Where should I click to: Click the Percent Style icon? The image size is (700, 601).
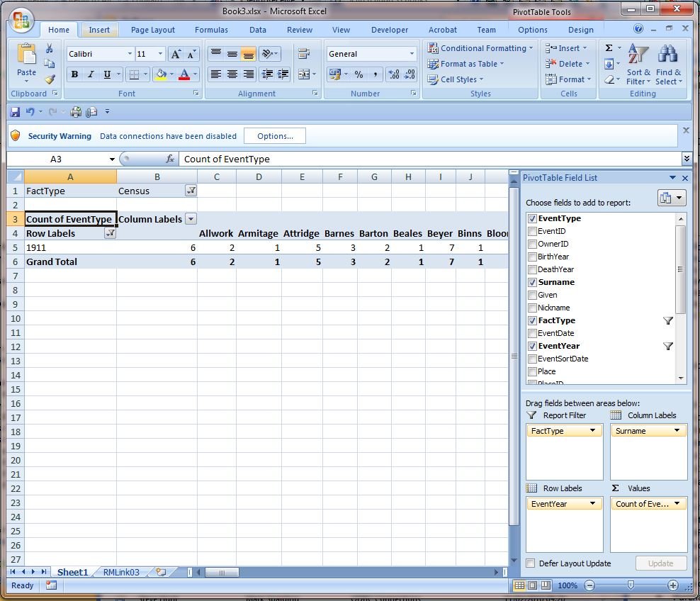coord(359,74)
